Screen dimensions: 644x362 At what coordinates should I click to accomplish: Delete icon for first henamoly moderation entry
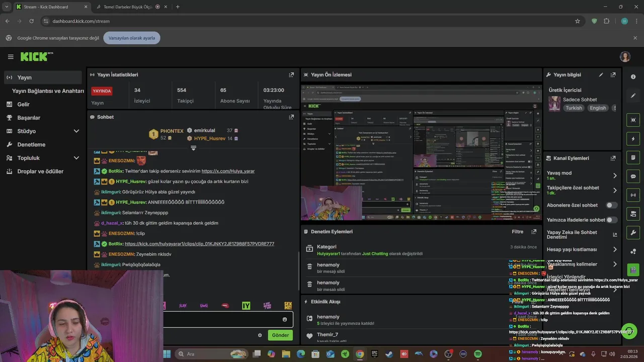click(309, 267)
